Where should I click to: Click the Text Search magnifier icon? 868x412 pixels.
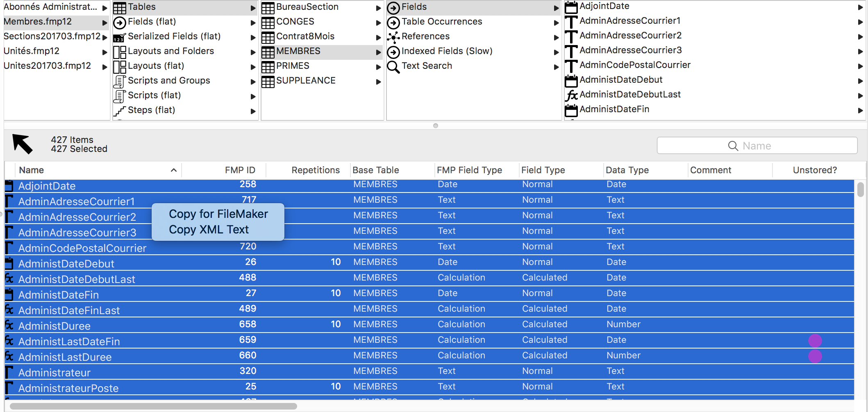point(393,67)
